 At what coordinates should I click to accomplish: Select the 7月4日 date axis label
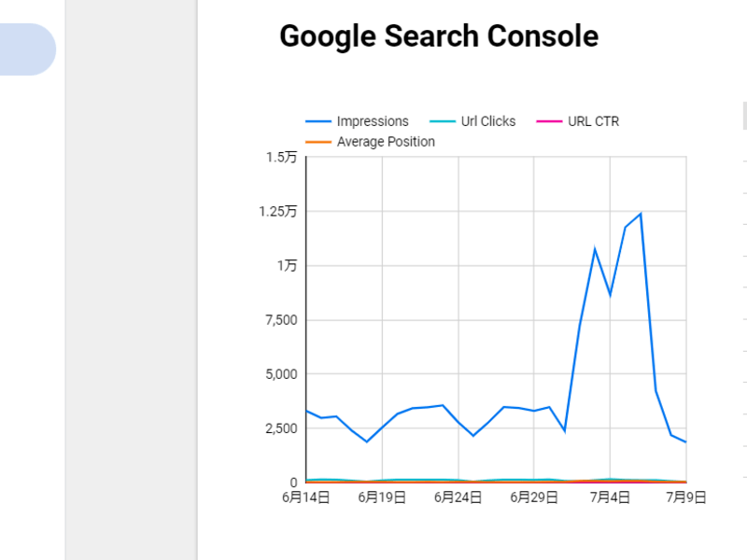[610, 497]
